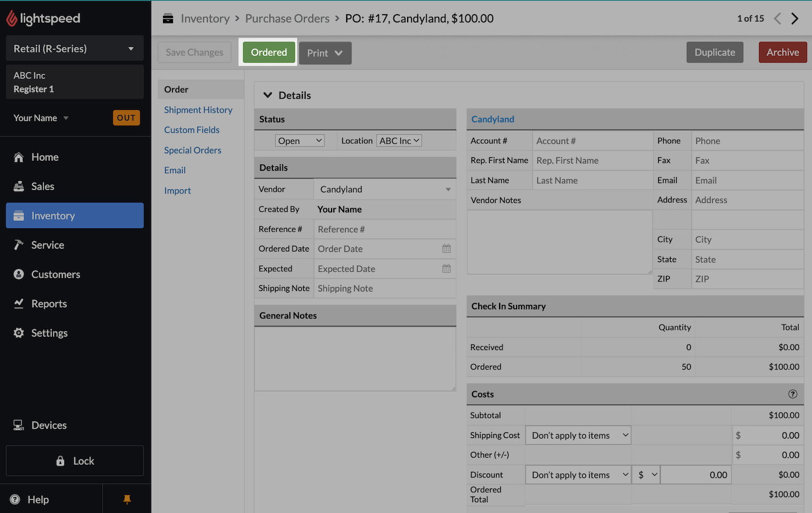Click the Devices icon in sidebar

[19, 426]
